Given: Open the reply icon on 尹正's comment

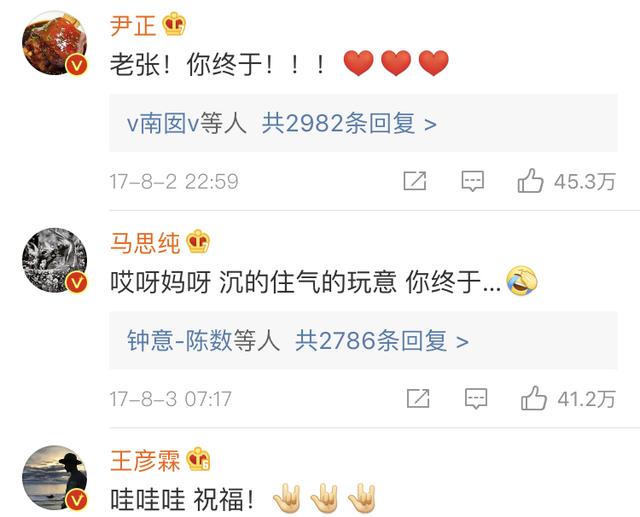Looking at the screenshot, I should [473, 181].
